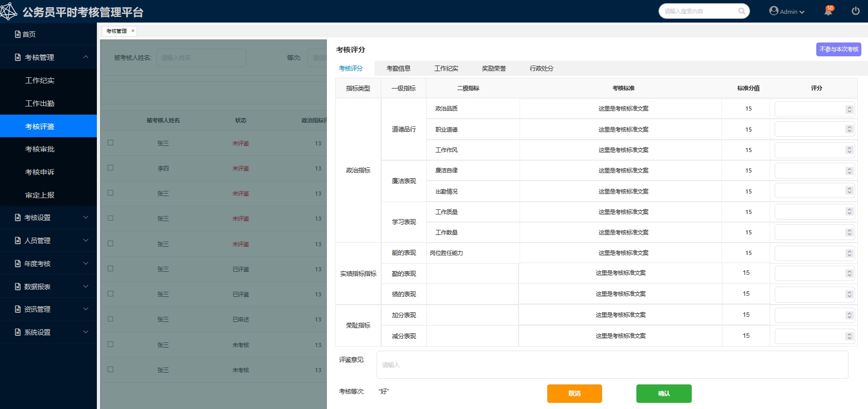
Task: Click the 不参与本次考核 button
Action: 839,49
